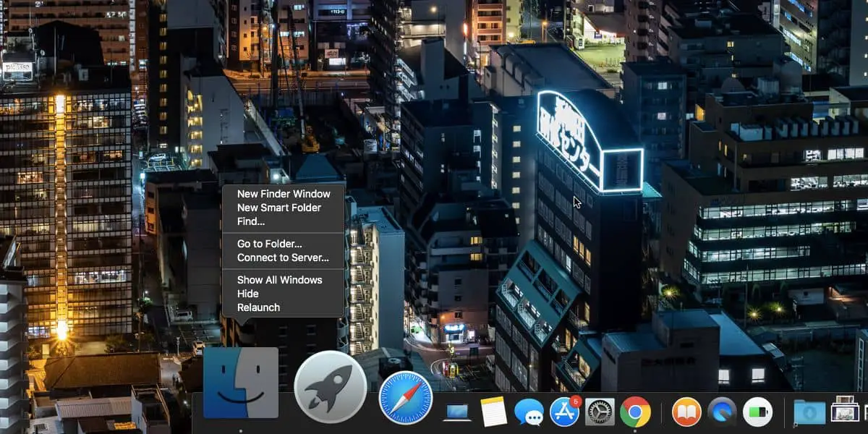868x434 pixels.
Task: Launch Launchpad rocket icon
Action: click(x=330, y=387)
